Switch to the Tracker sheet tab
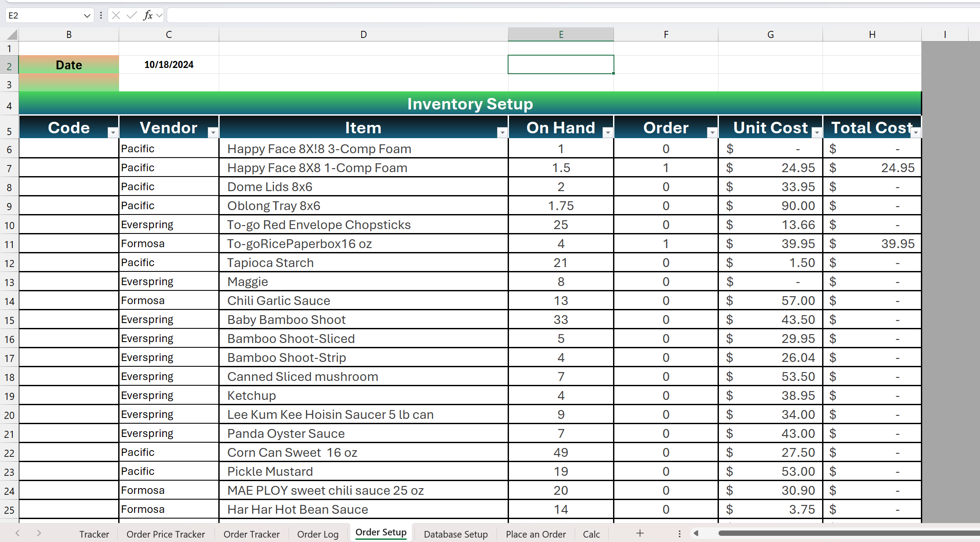Screen dimensions: 980x542 (x=94, y=534)
